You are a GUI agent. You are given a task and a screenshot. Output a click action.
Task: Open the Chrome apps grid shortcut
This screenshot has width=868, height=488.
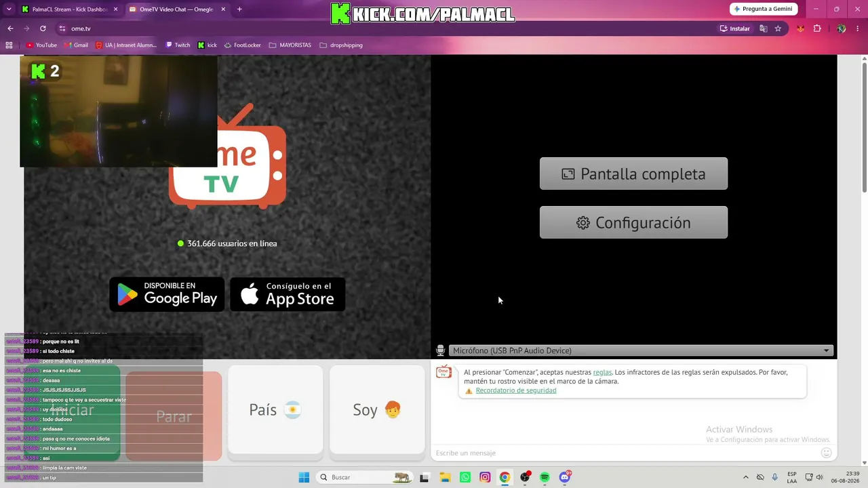(9, 45)
